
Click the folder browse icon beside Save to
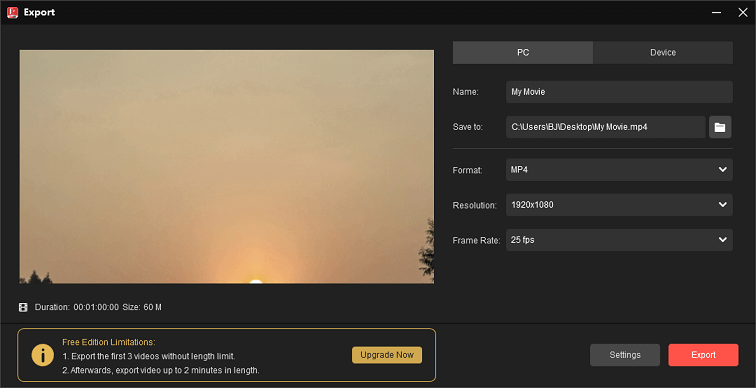pyautogui.click(x=720, y=127)
